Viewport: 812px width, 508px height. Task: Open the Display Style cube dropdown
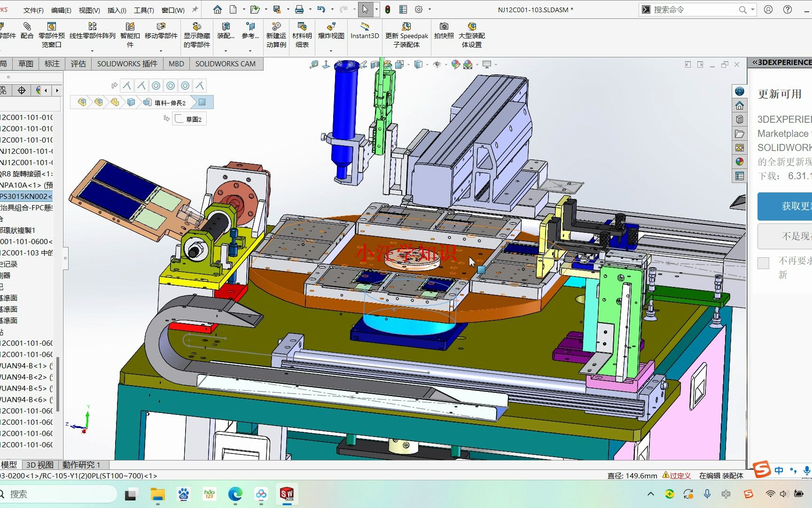pos(427,64)
